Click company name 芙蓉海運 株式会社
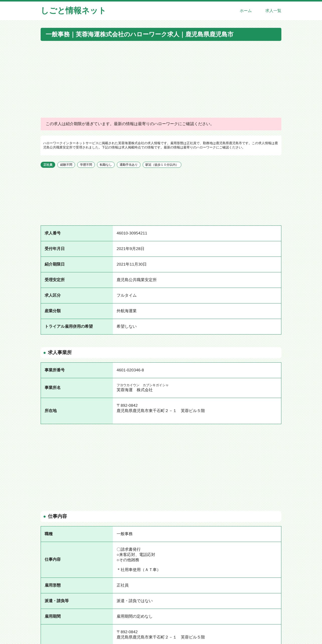Viewport: 322px width, 644px height. tap(135, 390)
